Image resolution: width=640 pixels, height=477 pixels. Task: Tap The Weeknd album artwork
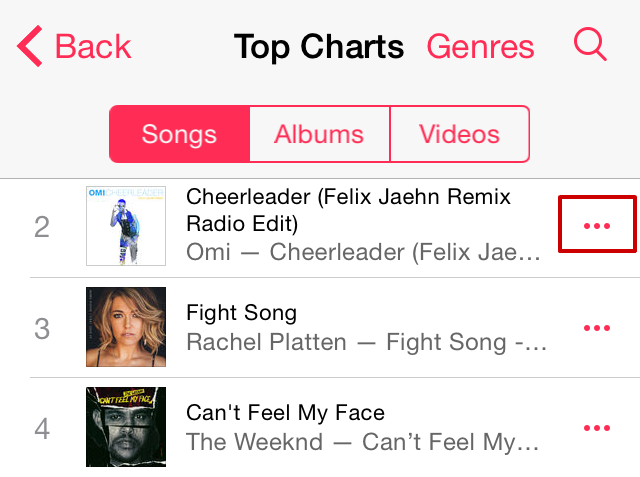[126, 428]
